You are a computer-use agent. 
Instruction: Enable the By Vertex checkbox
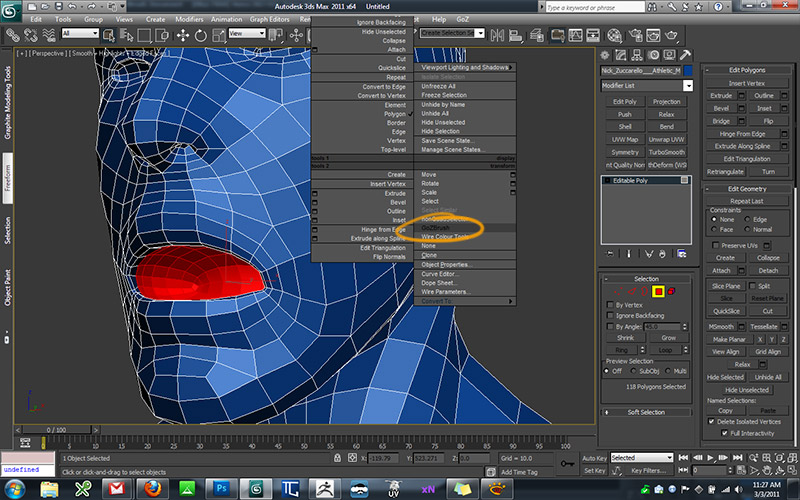click(x=611, y=304)
